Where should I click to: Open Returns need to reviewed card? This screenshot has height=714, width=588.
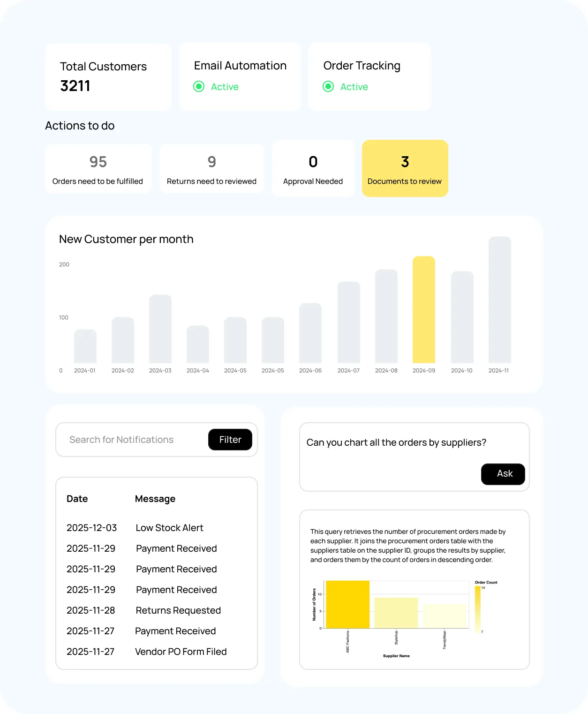[x=212, y=168]
